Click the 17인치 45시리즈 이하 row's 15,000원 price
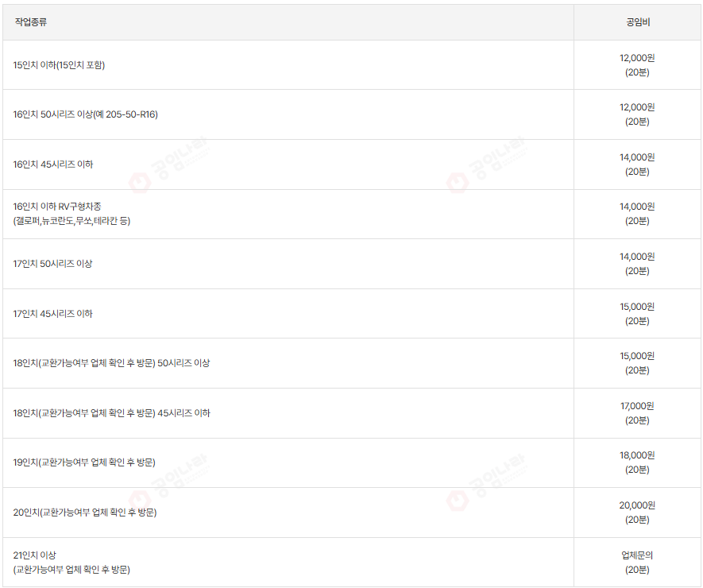The width and height of the screenshot is (703, 588). point(637,307)
